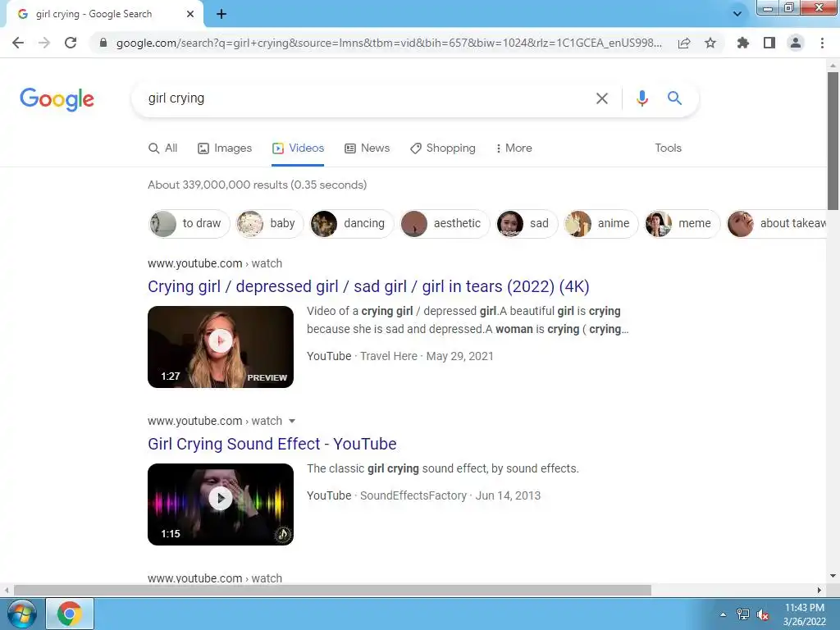
Task: Open the Tools filter options
Action: tap(668, 148)
